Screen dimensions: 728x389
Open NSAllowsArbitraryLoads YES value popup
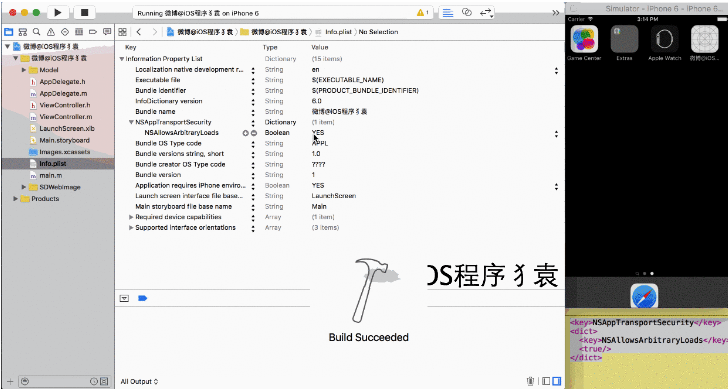556,134
